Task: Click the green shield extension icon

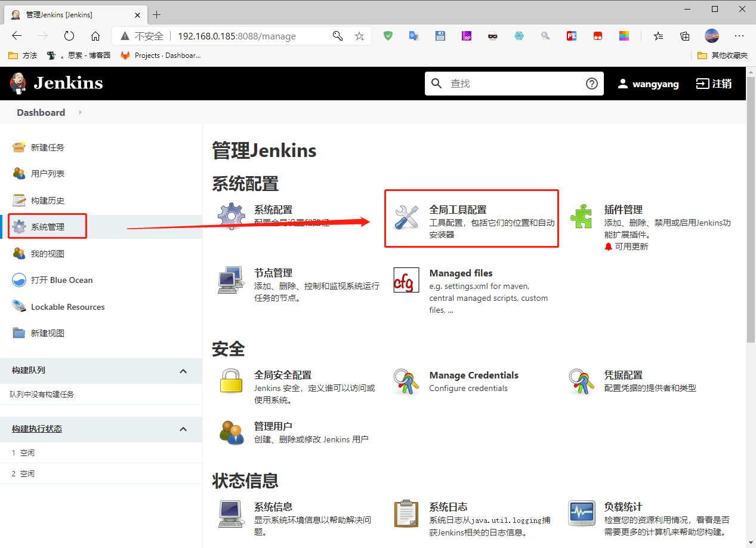Action: point(388,36)
